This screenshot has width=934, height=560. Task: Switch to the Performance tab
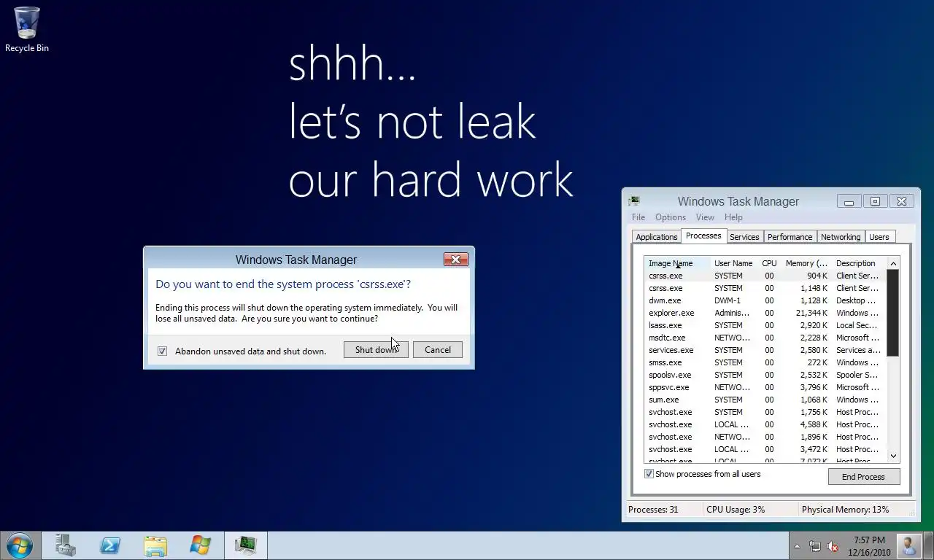tap(790, 237)
